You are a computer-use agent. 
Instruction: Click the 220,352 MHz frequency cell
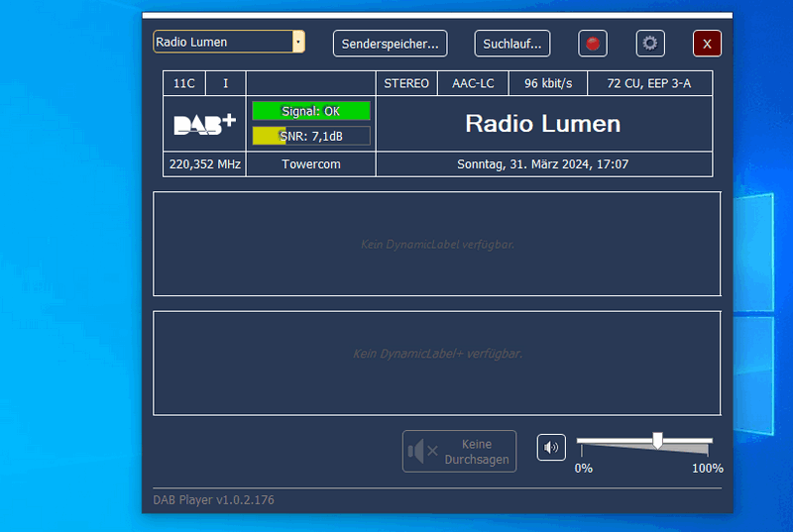(205, 164)
